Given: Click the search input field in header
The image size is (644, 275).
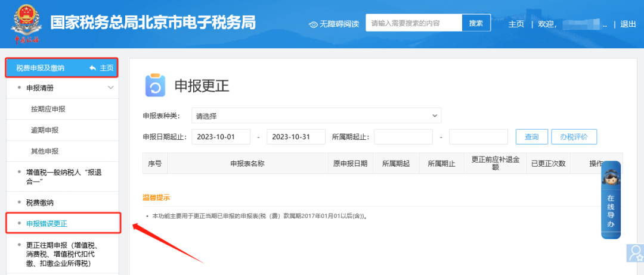Looking at the screenshot, I should (x=414, y=23).
